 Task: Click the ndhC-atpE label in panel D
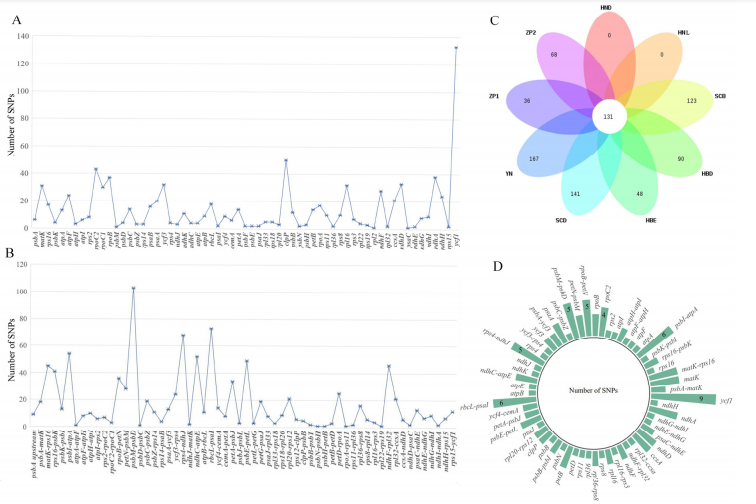(x=496, y=373)
